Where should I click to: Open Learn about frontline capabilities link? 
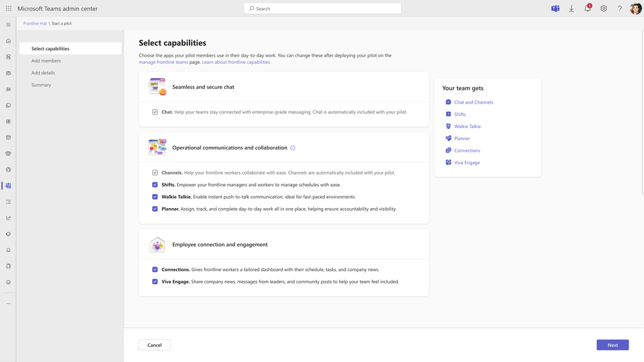click(x=236, y=62)
